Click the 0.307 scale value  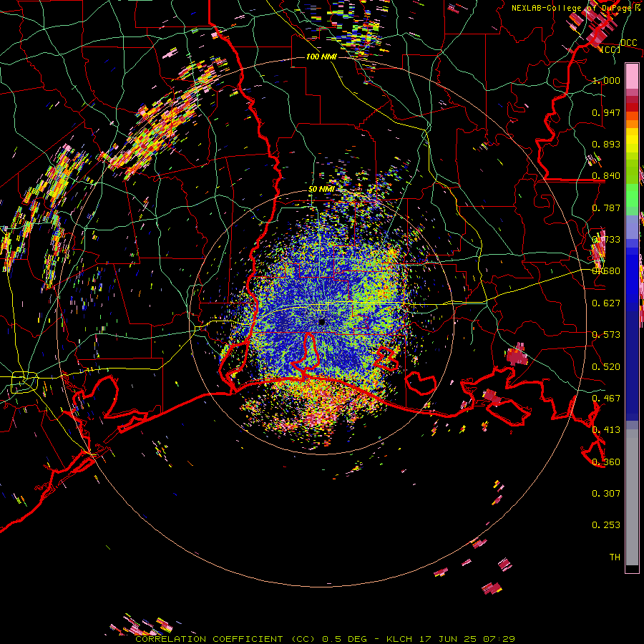[x=606, y=494]
